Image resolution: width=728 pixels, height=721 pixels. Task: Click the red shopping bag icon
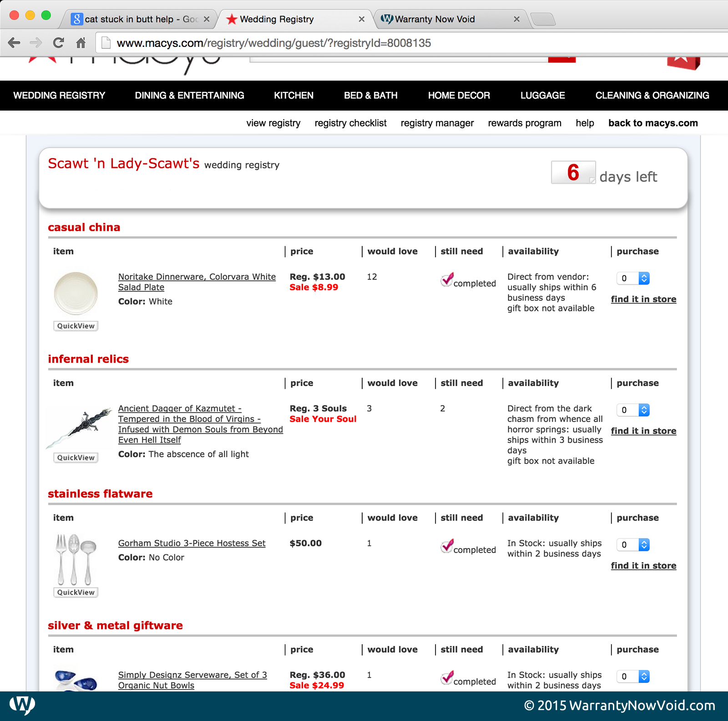(x=683, y=63)
